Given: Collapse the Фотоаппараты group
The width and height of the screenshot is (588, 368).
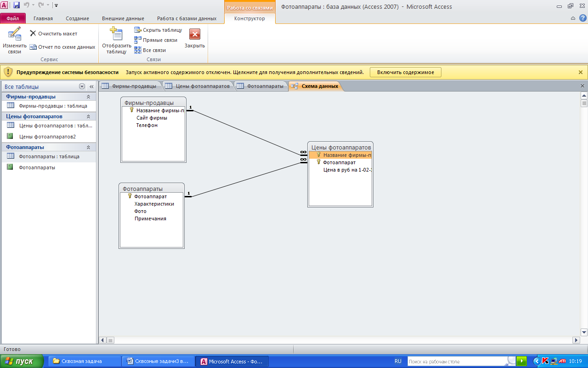Looking at the screenshot, I should click(88, 147).
